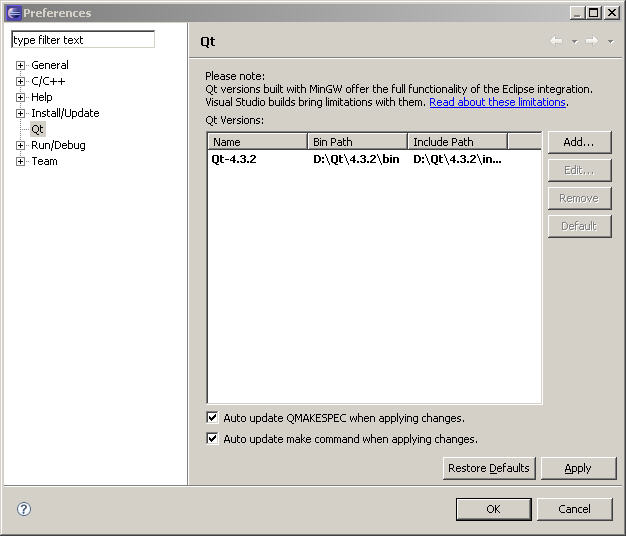Open Read about these limitations link
The image size is (626, 536).
click(497, 102)
